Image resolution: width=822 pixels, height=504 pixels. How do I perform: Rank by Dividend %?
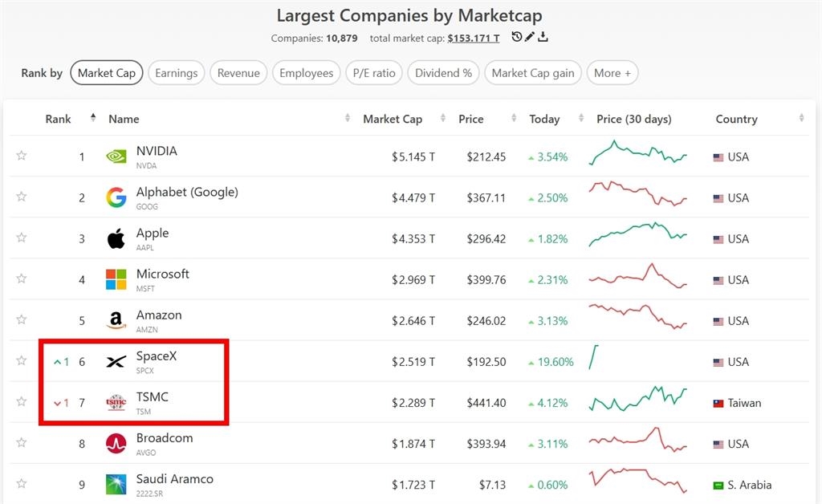pos(443,73)
